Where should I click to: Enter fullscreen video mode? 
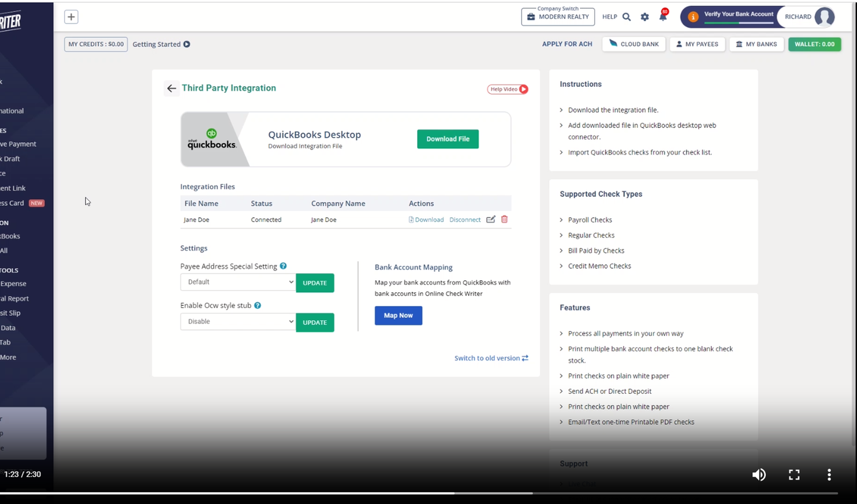[x=794, y=475]
